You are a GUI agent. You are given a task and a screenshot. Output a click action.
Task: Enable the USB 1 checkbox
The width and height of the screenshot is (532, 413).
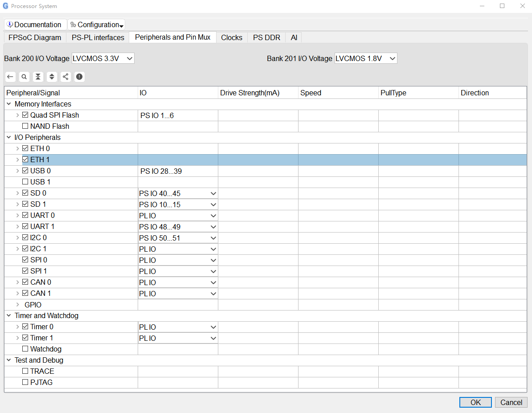25,182
